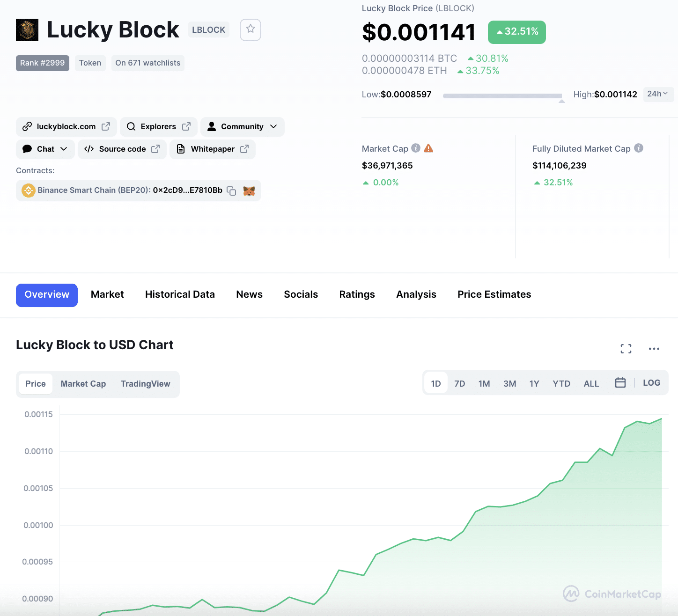Select the 3M chart range

pyautogui.click(x=510, y=384)
